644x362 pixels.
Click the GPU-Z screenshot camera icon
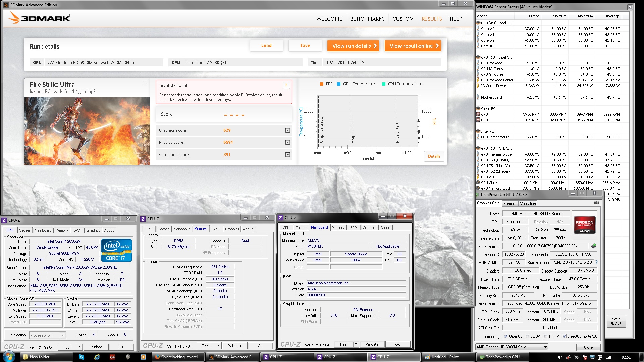(596, 203)
